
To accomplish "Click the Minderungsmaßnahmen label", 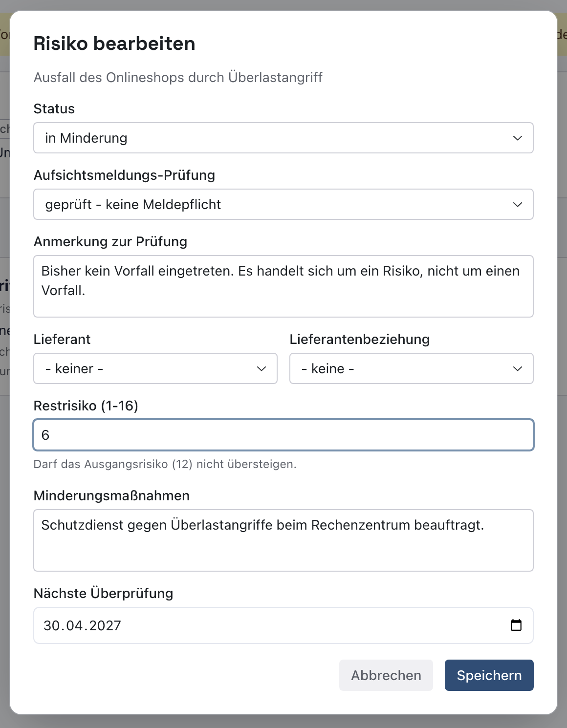I will tap(111, 495).
